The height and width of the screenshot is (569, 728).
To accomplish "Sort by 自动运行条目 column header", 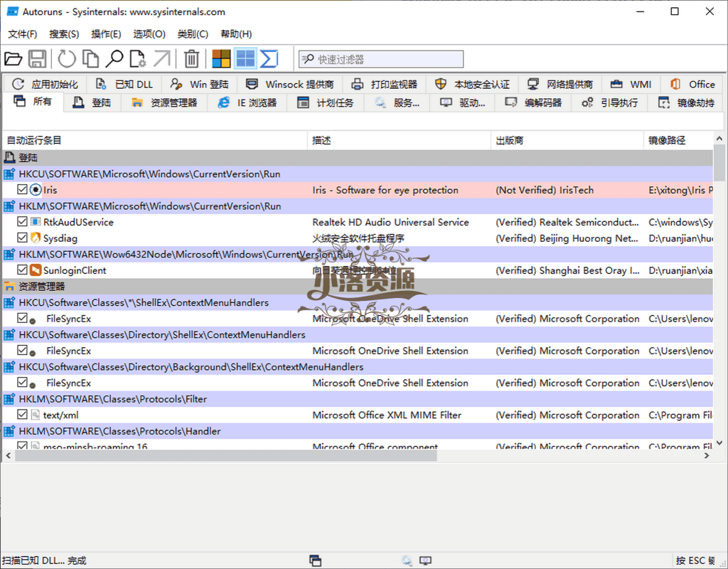I will coord(154,140).
